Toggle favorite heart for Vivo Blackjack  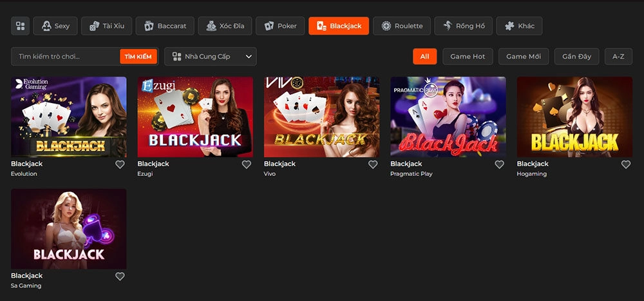tap(373, 164)
